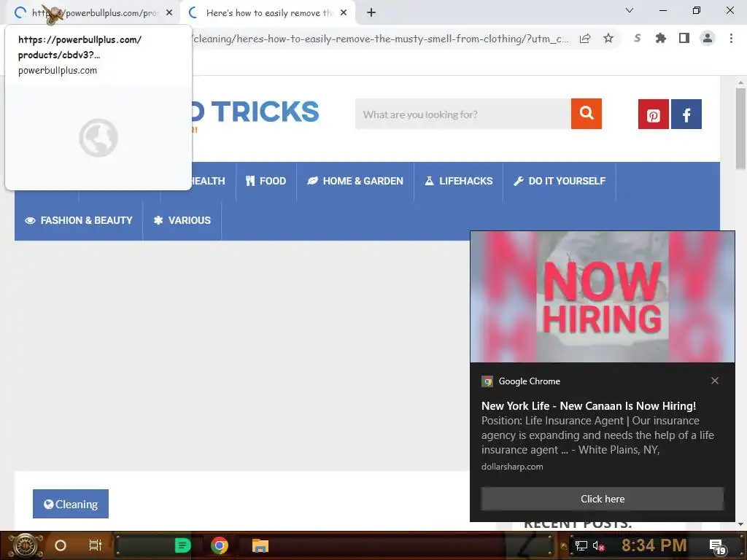Click the 'What are you looking for?' search field

click(x=462, y=114)
